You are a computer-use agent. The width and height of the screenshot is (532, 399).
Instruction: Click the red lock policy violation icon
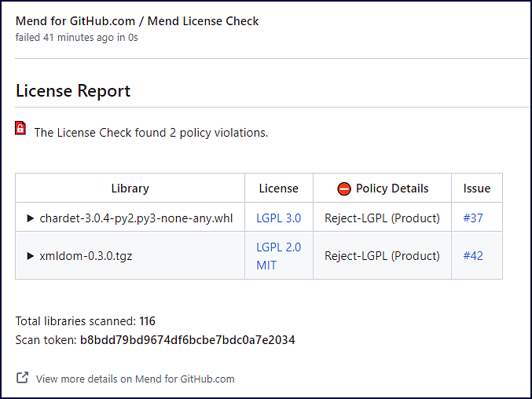21,129
